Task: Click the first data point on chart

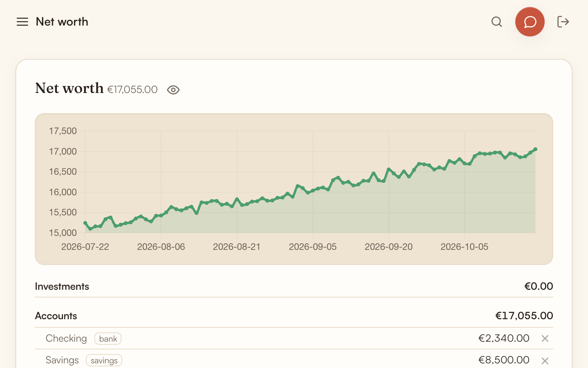Action: [x=85, y=223]
